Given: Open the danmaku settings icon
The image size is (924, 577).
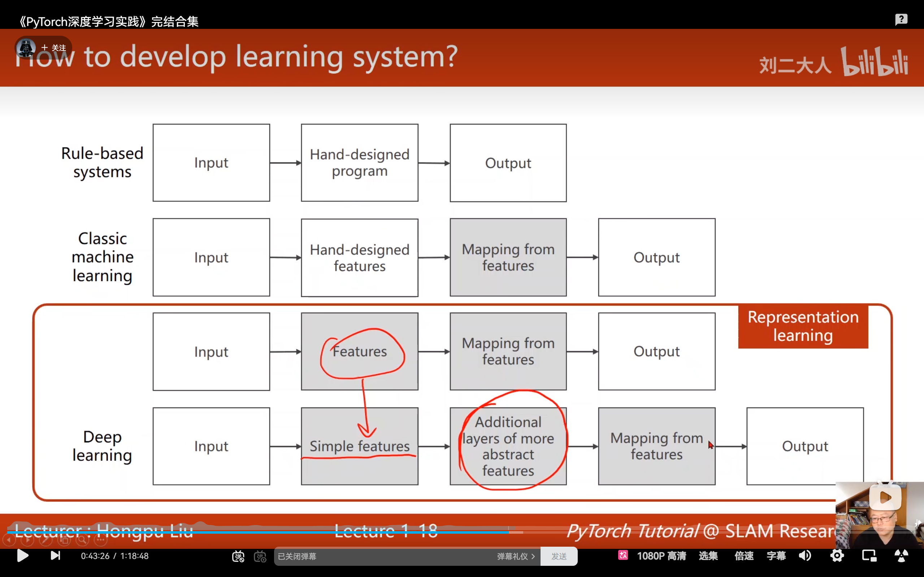Looking at the screenshot, I should tap(260, 556).
